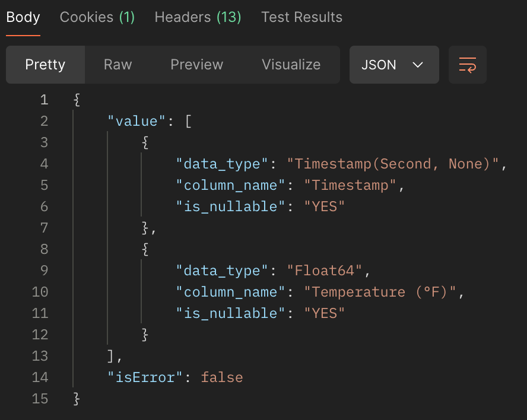
Task: Switch to the Test Results tab
Action: (x=301, y=17)
